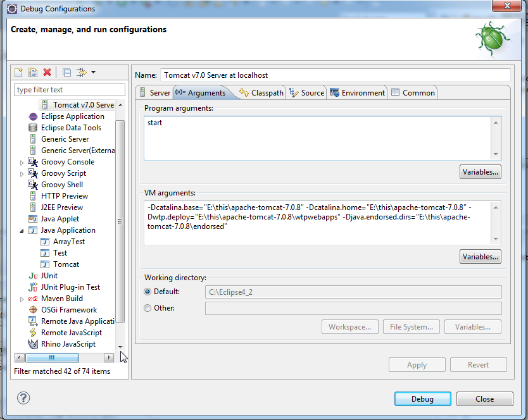
Task: Click the type filter text field
Action: pos(70,90)
